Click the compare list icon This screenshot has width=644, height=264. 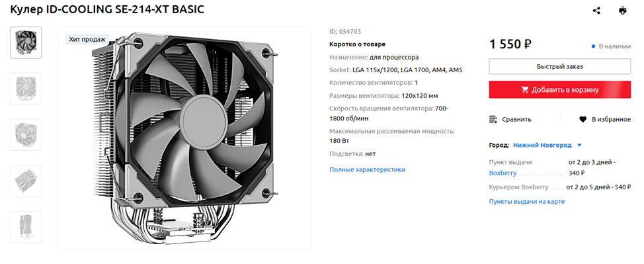click(x=493, y=119)
